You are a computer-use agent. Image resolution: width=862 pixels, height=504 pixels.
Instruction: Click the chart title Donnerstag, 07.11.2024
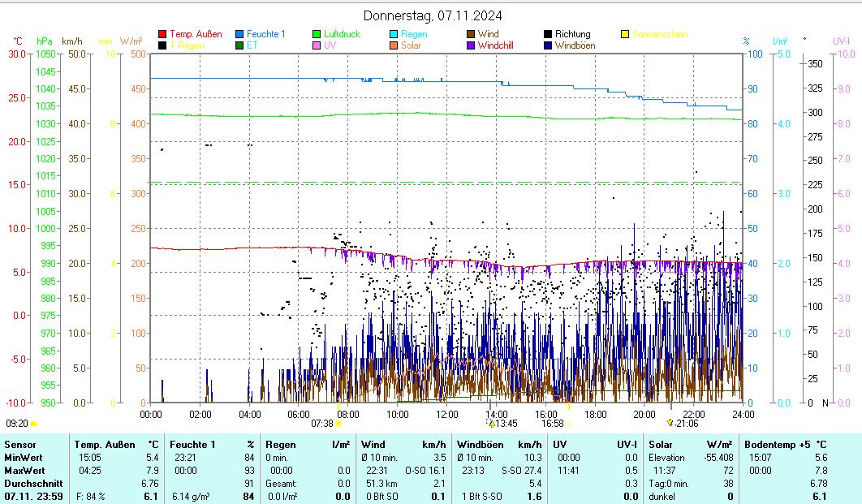(x=432, y=15)
